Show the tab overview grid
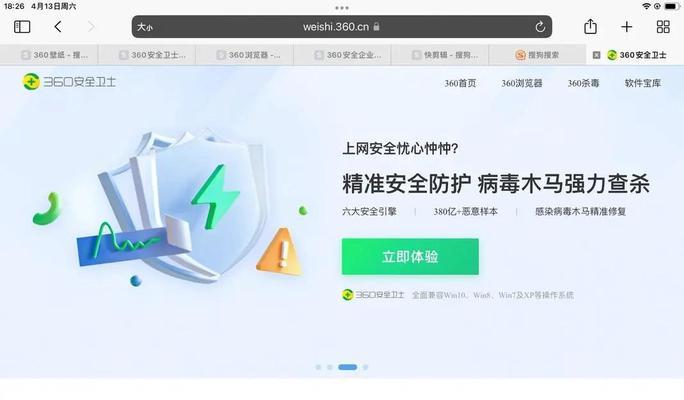The image size is (684, 400). click(x=663, y=27)
